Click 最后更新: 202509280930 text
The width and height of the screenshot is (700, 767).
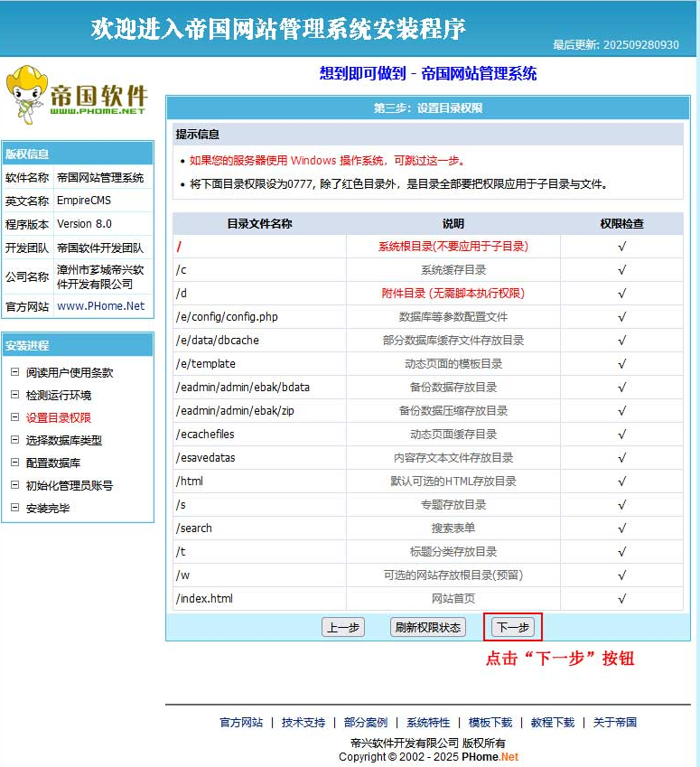coord(616,45)
